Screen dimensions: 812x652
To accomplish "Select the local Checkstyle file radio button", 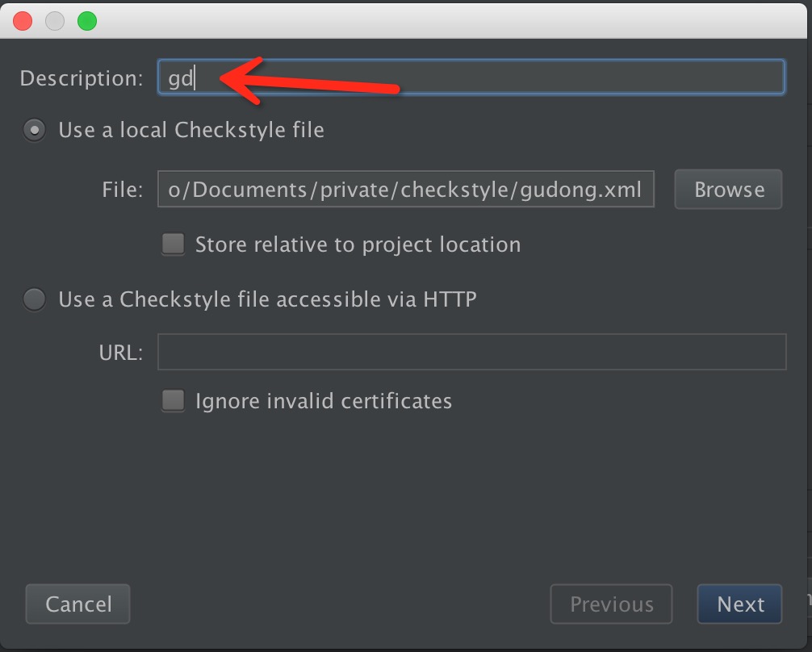I will (x=35, y=130).
